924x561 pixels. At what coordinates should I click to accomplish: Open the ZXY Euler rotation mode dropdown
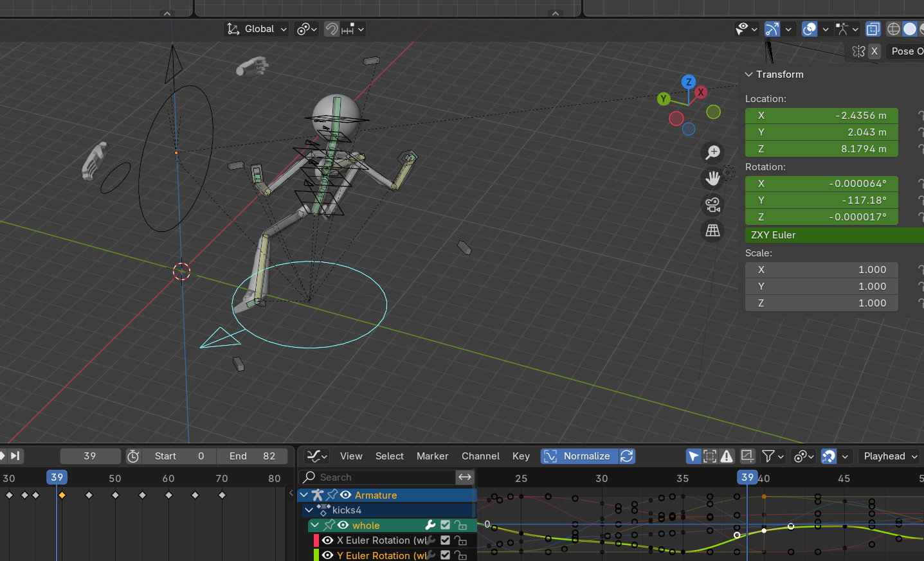click(835, 235)
